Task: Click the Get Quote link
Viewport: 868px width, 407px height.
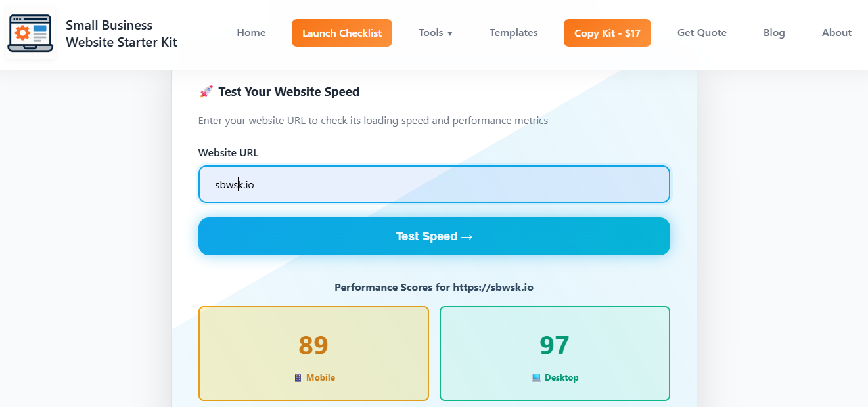Action: coord(702,32)
